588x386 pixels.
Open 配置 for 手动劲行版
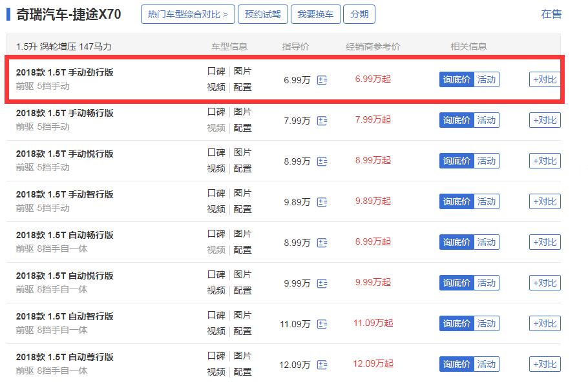[242, 87]
